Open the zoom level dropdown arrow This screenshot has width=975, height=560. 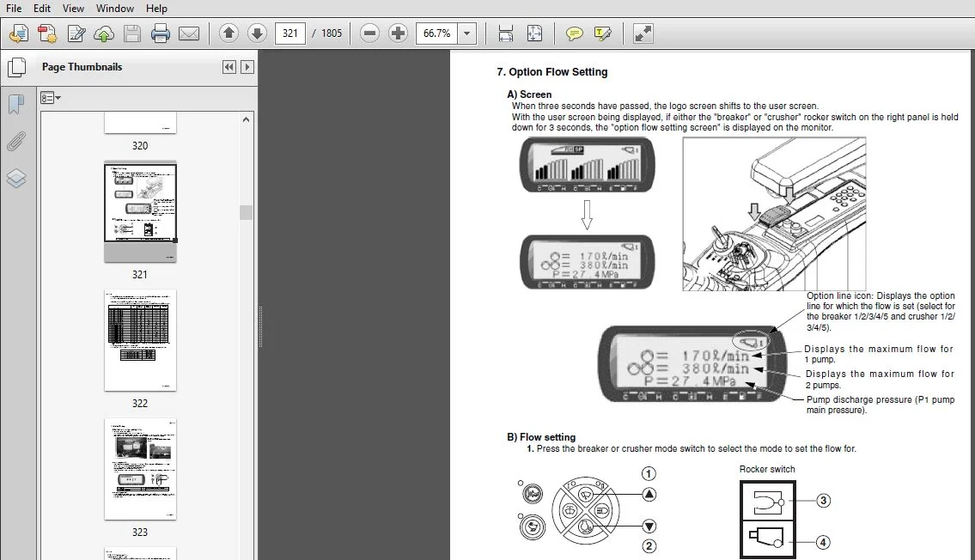tap(467, 33)
